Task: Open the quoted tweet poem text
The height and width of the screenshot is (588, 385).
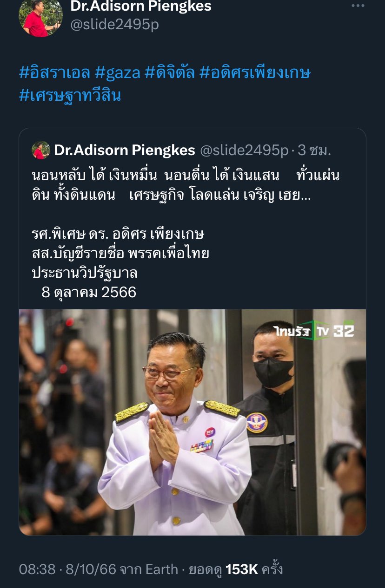Action: click(x=186, y=185)
